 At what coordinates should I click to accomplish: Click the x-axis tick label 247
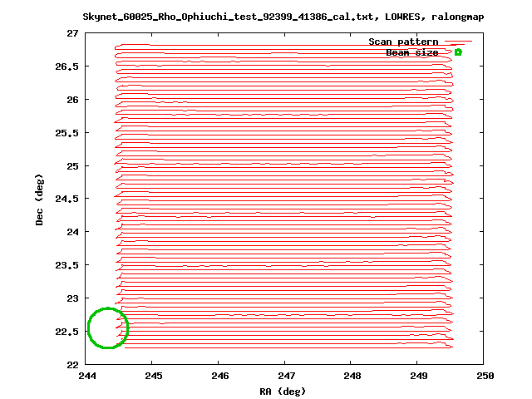pos(286,376)
